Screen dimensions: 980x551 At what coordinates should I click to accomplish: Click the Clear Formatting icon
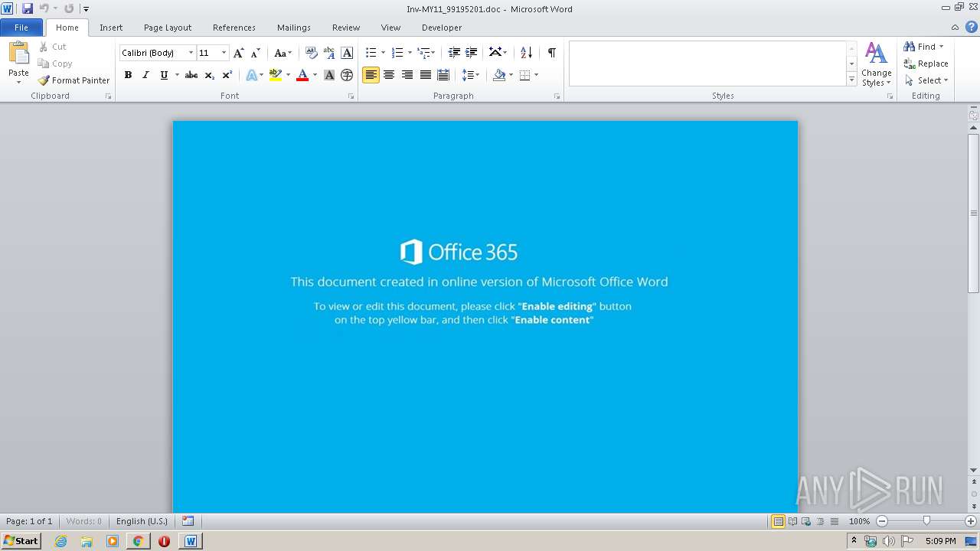[x=311, y=53]
